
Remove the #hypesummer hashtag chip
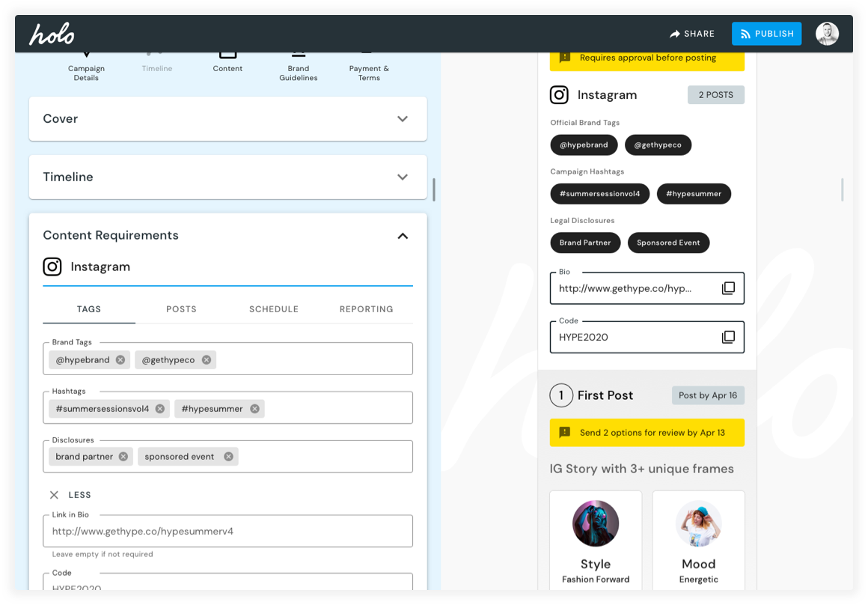click(255, 409)
